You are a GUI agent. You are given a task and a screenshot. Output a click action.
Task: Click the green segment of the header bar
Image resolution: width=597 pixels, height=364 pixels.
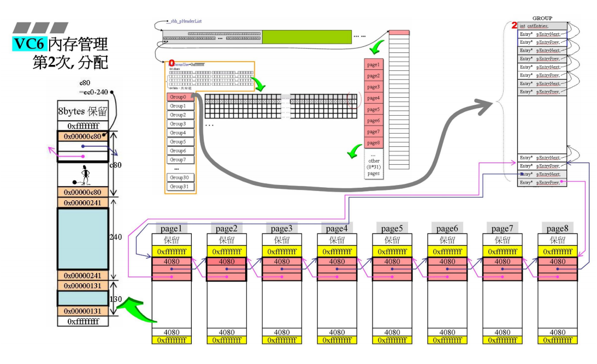click(307, 37)
